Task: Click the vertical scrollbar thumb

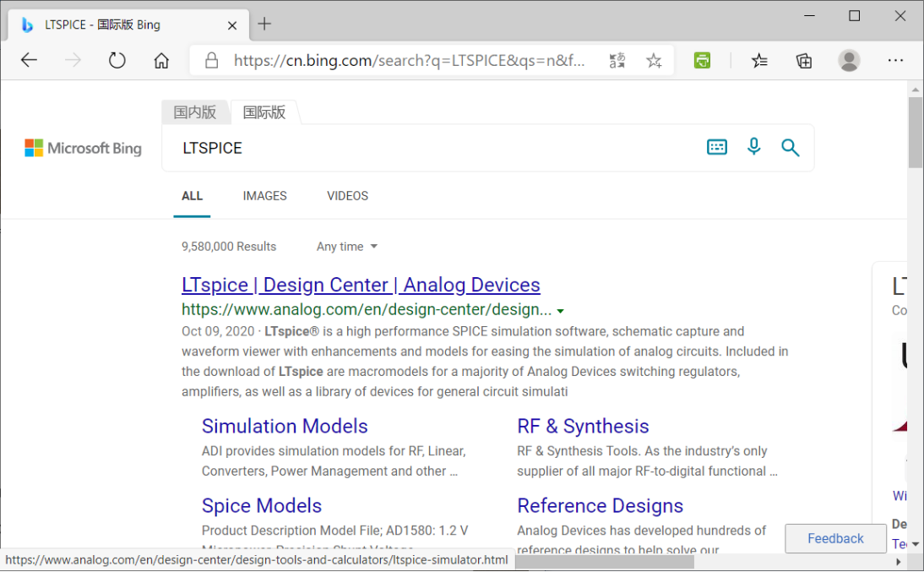Action: pyautogui.click(x=916, y=133)
